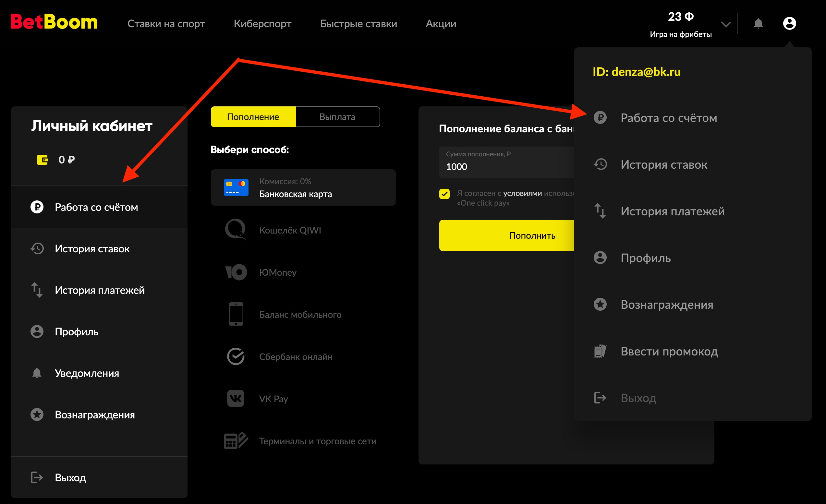Viewport: 826px width, 504px height.
Task: Open the user profile avatar icon
Action: point(789,23)
